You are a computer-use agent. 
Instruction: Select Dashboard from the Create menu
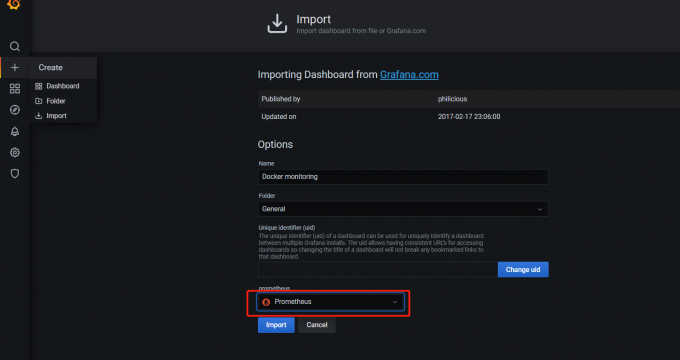coord(63,86)
